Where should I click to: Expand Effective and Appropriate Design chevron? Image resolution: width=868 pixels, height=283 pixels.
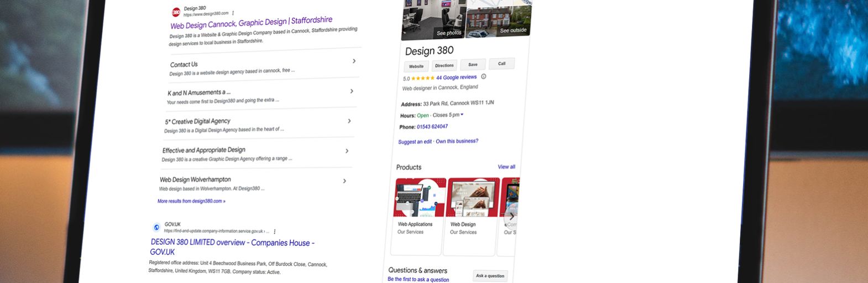coord(347,151)
